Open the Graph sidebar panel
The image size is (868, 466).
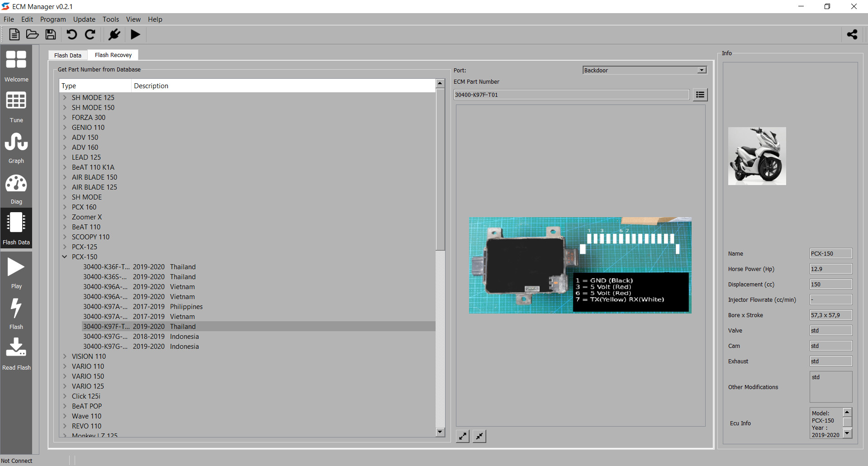[16, 147]
